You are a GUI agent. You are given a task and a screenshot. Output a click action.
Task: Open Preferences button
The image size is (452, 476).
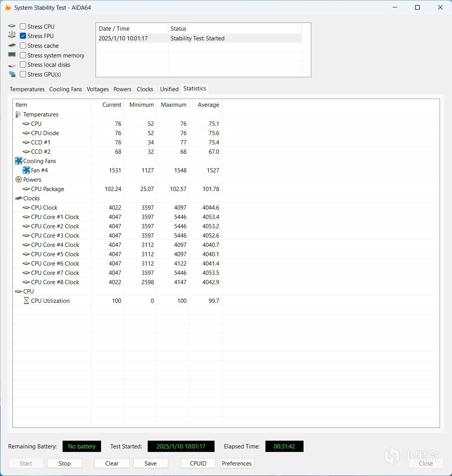coord(237,463)
